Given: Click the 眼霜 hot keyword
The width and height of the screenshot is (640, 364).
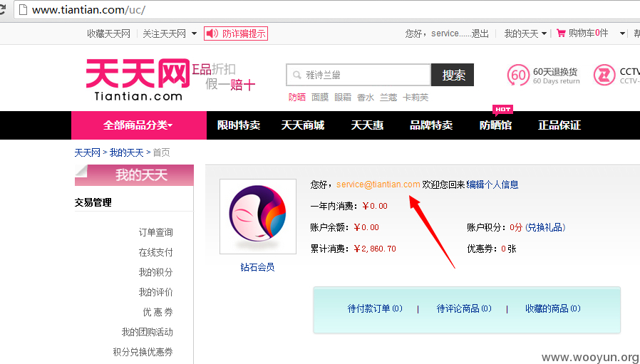Looking at the screenshot, I should pos(343,98).
